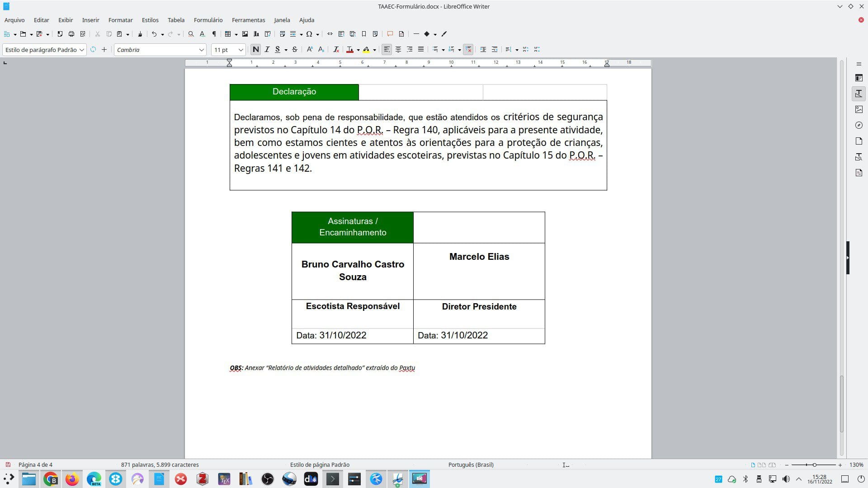The width and height of the screenshot is (868, 488).
Task: Open the Tabela menu
Action: [176, 20]
